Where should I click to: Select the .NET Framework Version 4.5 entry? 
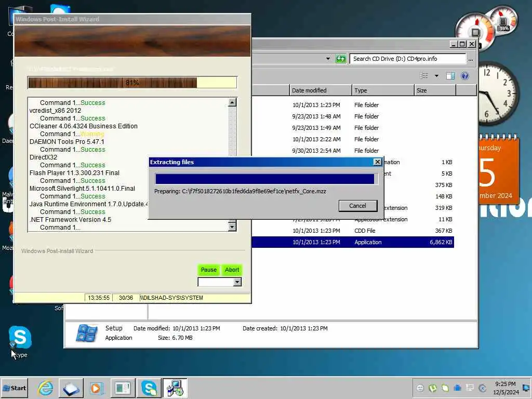click(70, 220)
